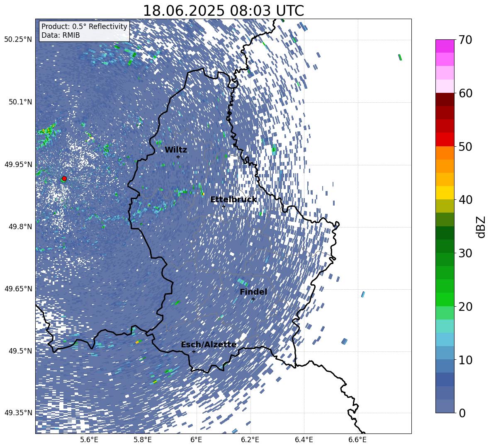Screen dimensions: 491x448
Task: Click the 10 tick on colorbar
Action: point(466,360)
